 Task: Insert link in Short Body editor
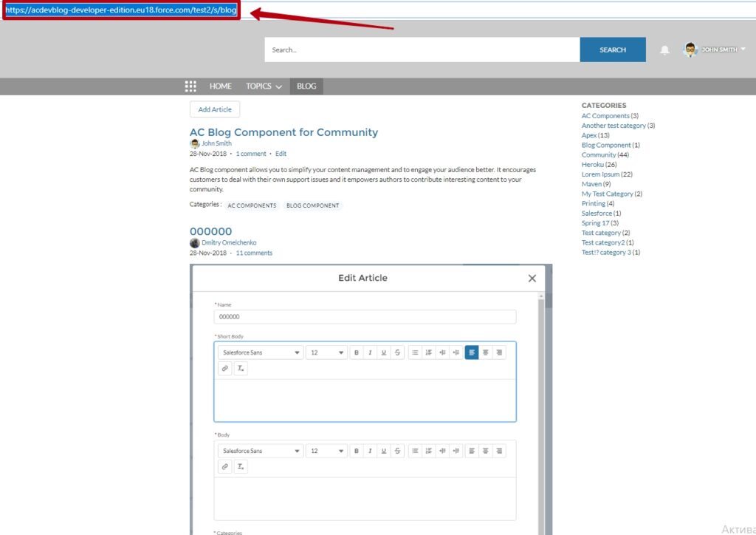(224, 369)
